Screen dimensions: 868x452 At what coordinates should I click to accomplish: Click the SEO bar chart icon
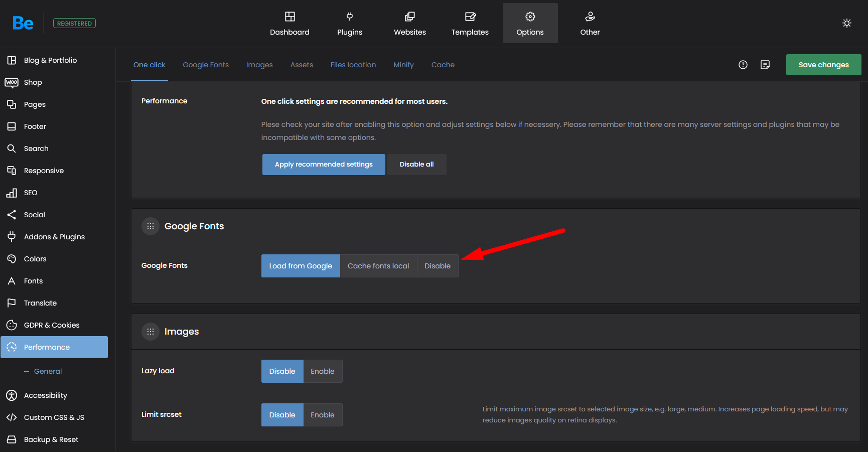coord(12,193)
